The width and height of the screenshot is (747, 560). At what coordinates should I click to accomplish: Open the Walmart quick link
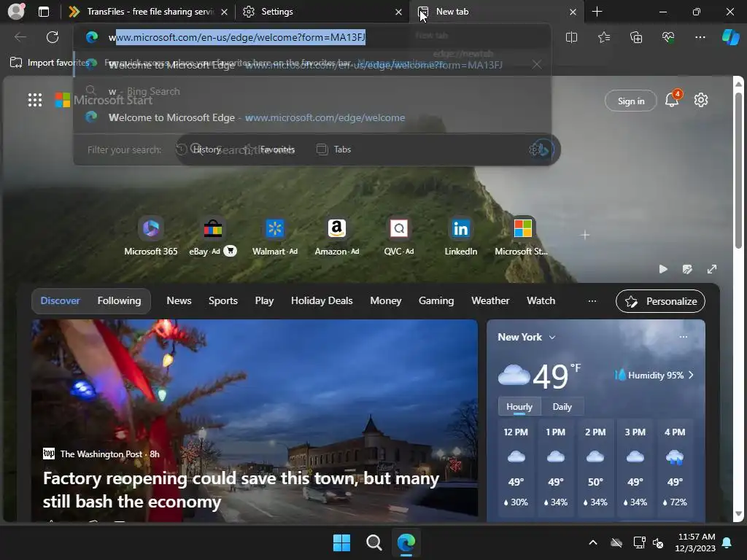[x=275, y=237]
